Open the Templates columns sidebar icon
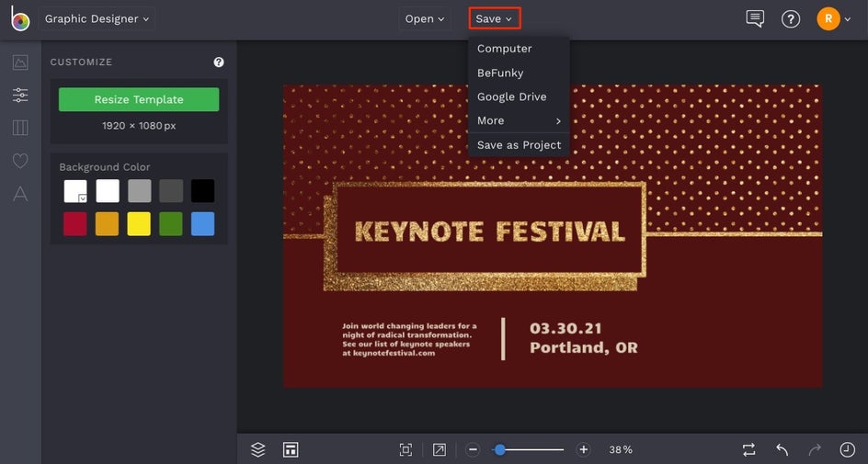 [20, 128]
